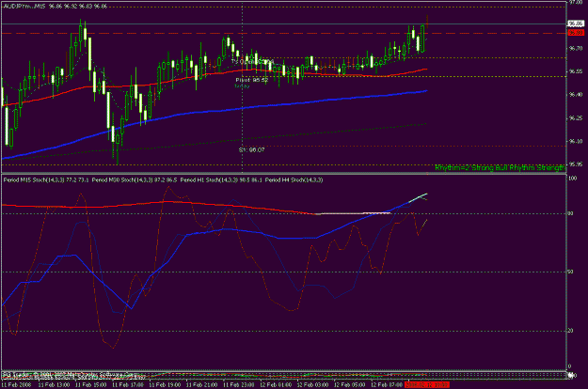The image size is (588, 389).
Task: Click the 'Period M15 Stoch(14,3,3)' indicator label
Action: (34, 180)
